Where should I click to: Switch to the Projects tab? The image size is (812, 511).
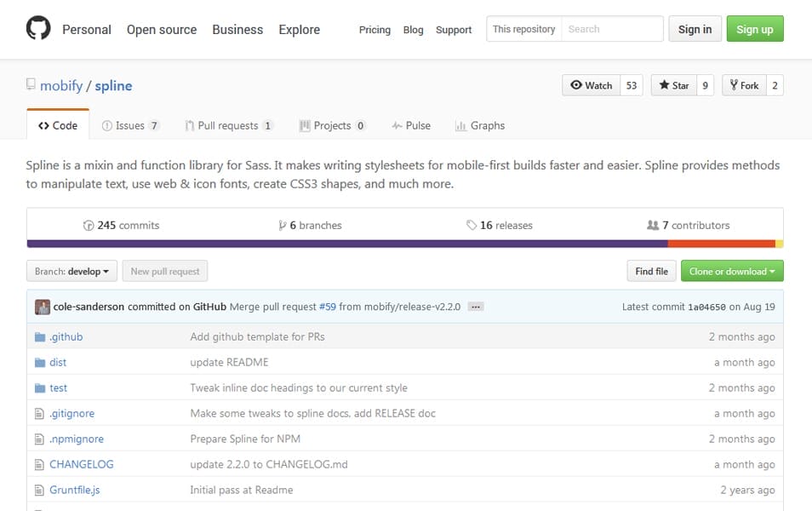(x=333, y=125)
